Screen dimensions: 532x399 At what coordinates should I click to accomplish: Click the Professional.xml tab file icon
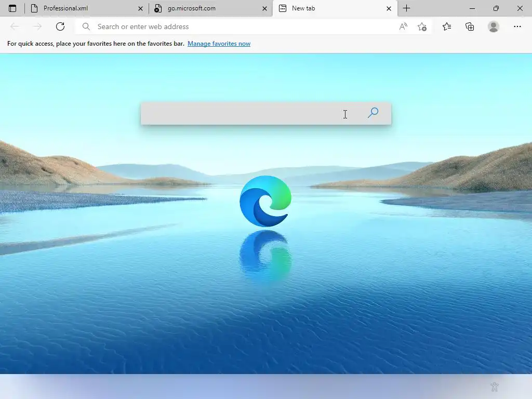click(34, 8)
